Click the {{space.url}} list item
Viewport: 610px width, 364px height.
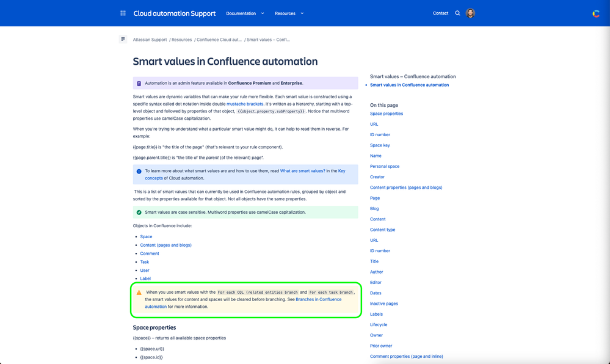152,349
